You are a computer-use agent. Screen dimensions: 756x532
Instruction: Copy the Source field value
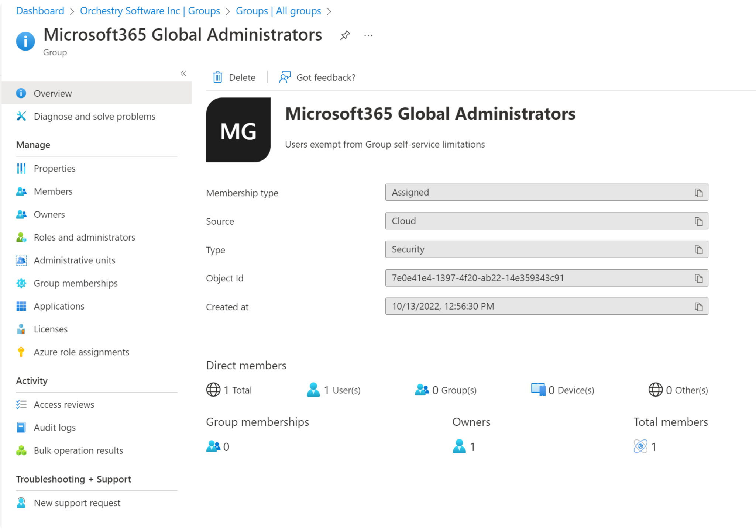coord(699,221)
